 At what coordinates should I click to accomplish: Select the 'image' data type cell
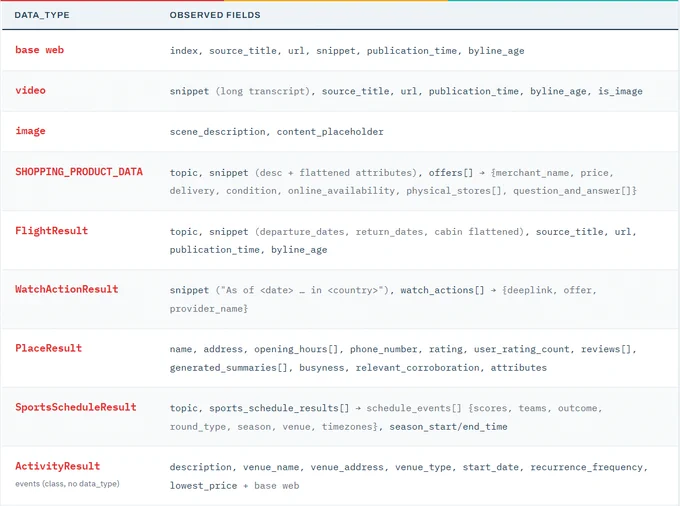30,131
